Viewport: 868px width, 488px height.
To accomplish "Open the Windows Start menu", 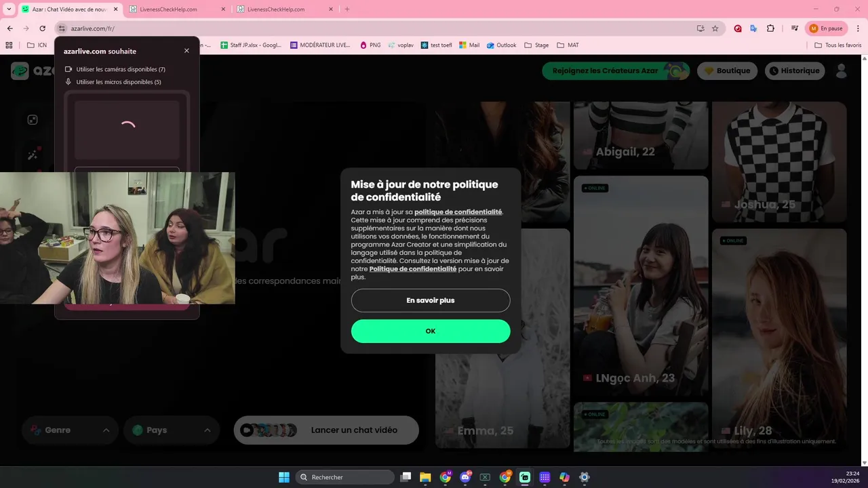I will pyautogui.click(x=284, y=477).
